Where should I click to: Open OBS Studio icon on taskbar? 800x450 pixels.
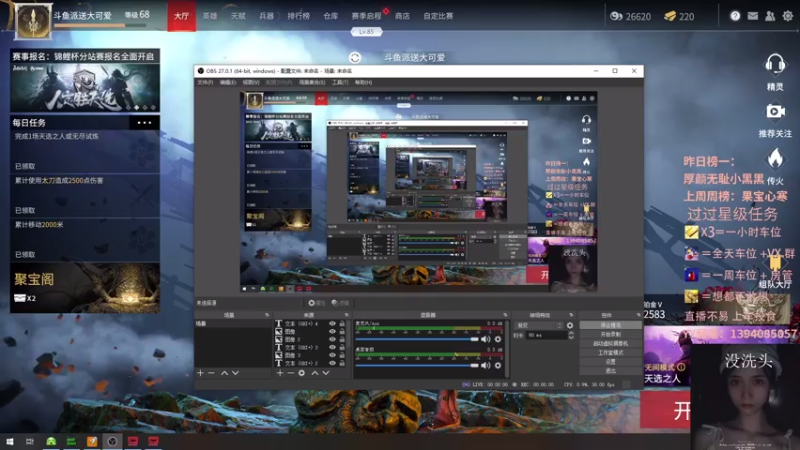(x=112, y=441)
